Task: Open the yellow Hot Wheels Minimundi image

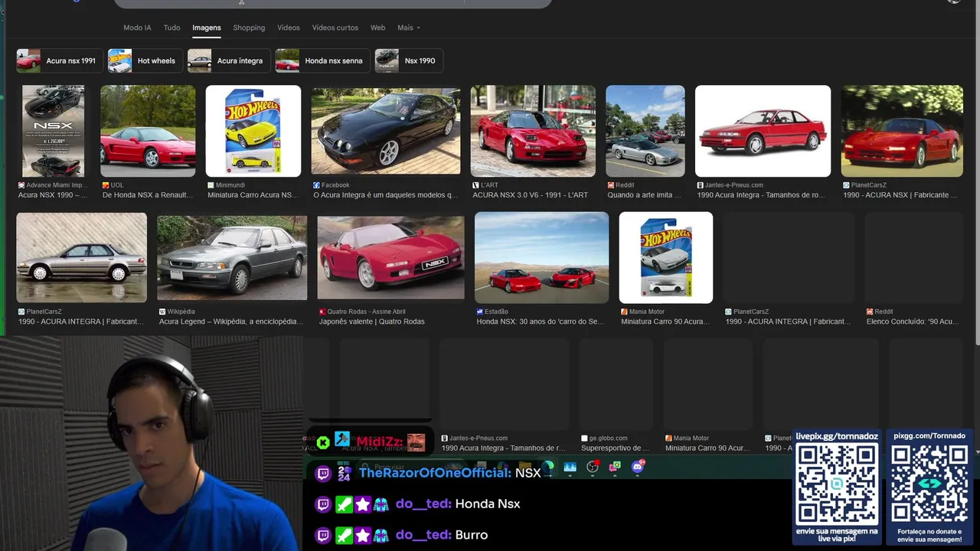Action: tap(253, 131)
